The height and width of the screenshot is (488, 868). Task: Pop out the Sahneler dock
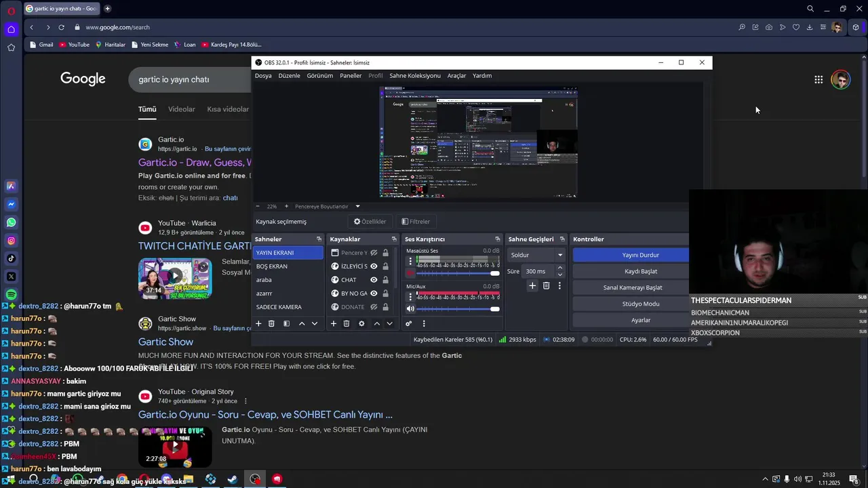tap(319, 239)
